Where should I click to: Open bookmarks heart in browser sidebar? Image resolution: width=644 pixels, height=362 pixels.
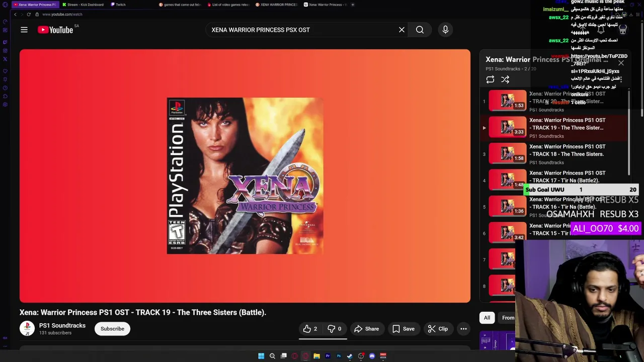(x=5, y=71)
